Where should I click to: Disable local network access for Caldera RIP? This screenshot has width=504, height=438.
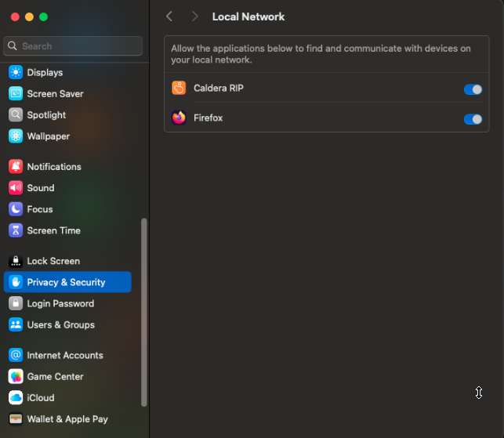coord(473,89)
